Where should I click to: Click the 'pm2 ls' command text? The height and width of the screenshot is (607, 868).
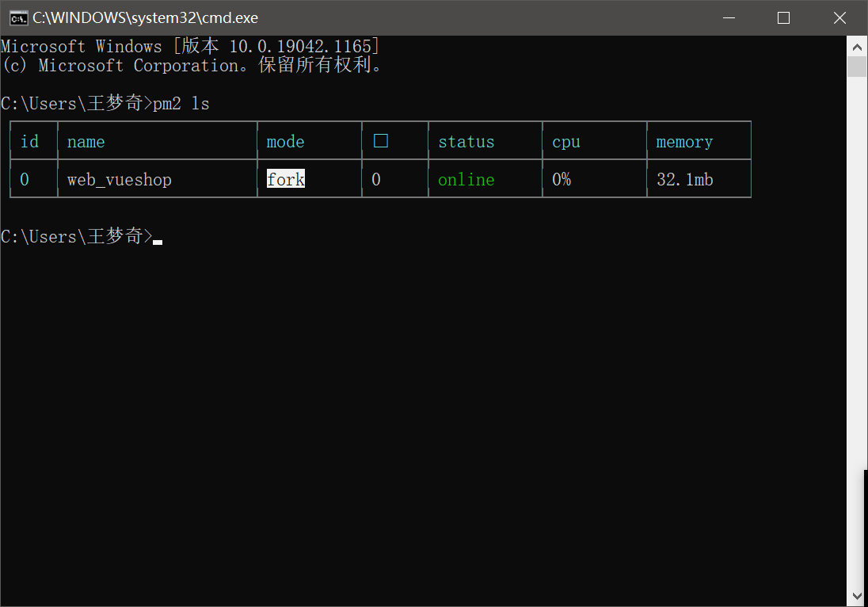(x=181, y=104)
